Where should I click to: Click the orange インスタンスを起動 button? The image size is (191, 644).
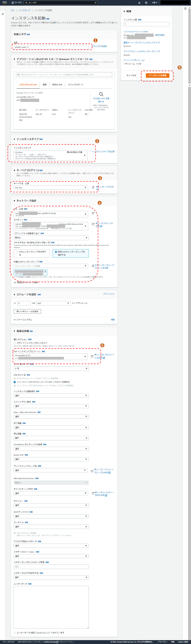(157, 75)
